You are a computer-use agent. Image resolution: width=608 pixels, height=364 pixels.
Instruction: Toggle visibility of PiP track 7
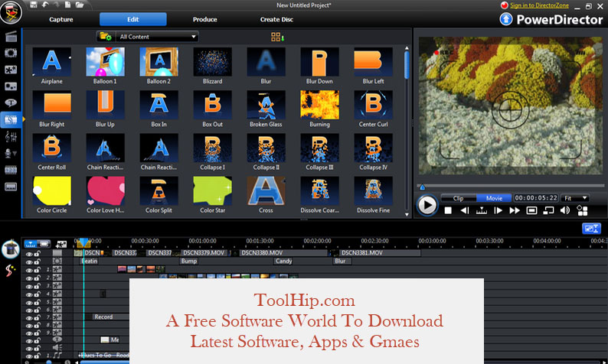[x=28, y=318]
